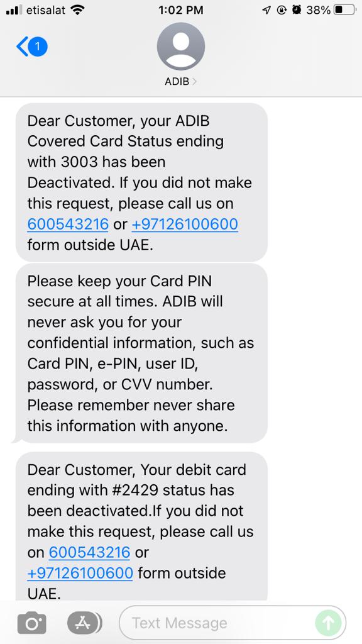
Task: Focus the Text Message field
Action: tap(233, 623)
